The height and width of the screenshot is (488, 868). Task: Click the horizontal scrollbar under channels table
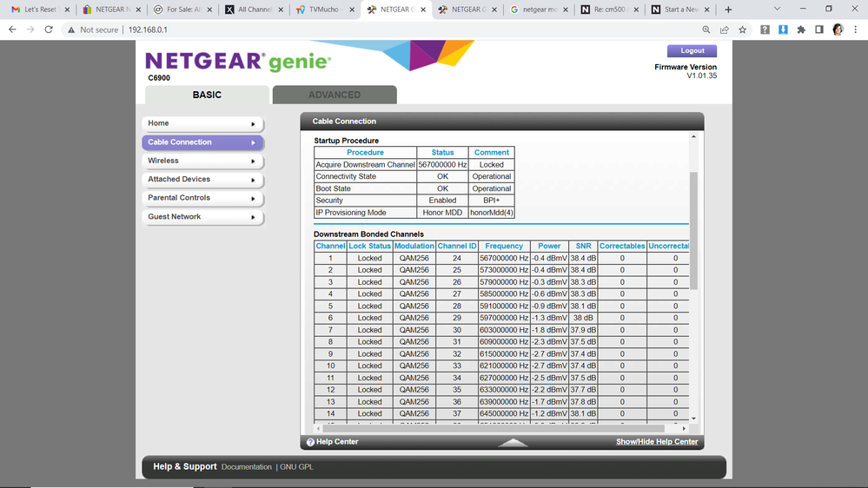tap(495, 428)
